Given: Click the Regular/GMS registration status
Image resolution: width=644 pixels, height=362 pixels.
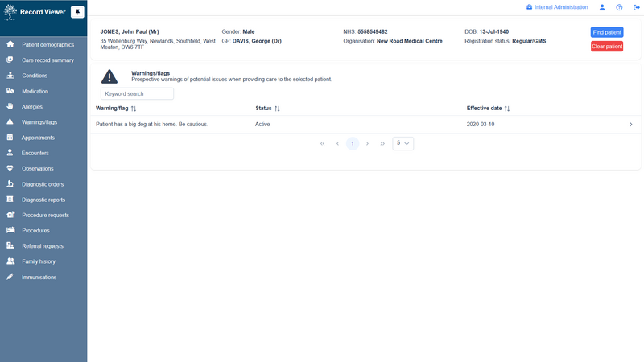Looking at the screenshot, I should tap(529, 41).
